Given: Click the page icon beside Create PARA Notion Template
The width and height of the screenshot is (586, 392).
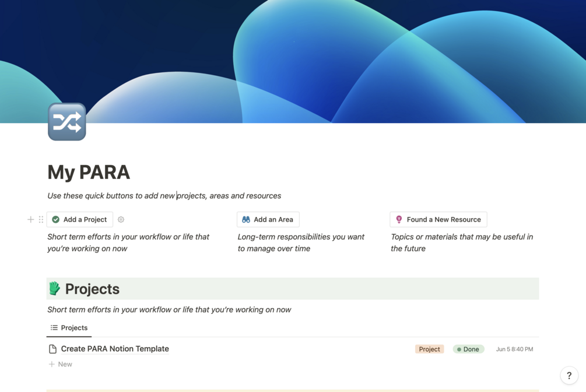Looking at the screenshot, I should (x=52, y=348).
